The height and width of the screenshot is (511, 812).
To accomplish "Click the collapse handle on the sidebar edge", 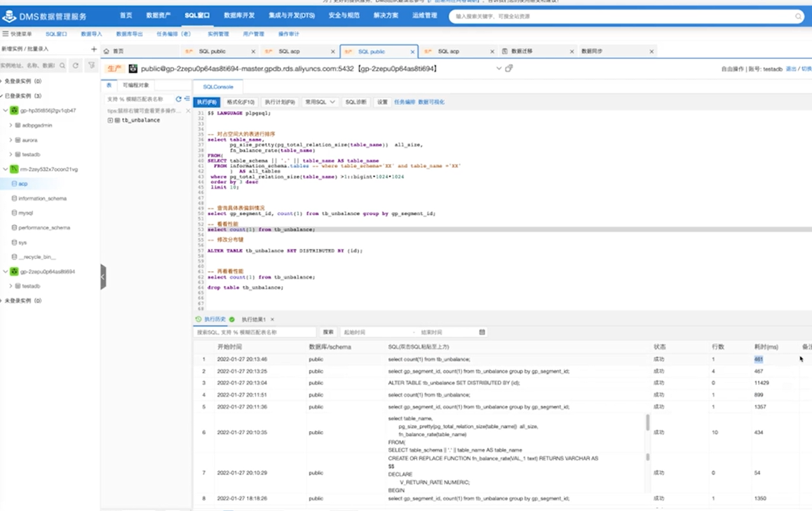I will [x=103, y=277].
